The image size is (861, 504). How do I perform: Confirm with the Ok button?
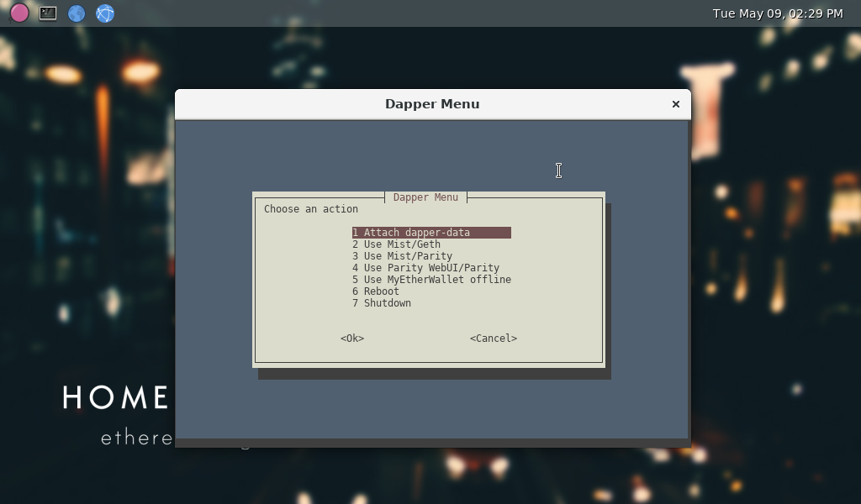coord(352,339)
